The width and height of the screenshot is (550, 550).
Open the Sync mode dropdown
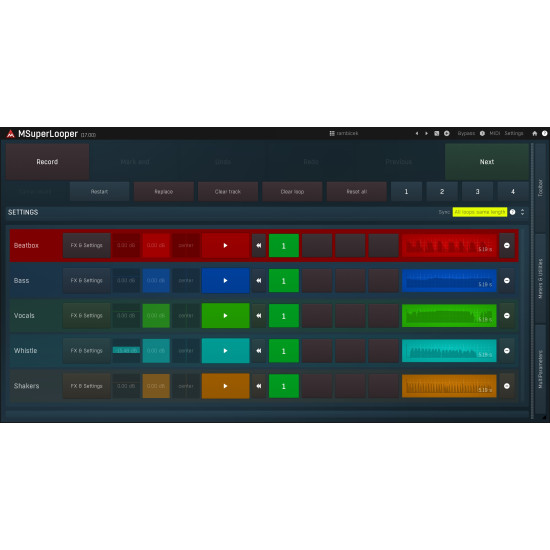click(x=479, y=212)
